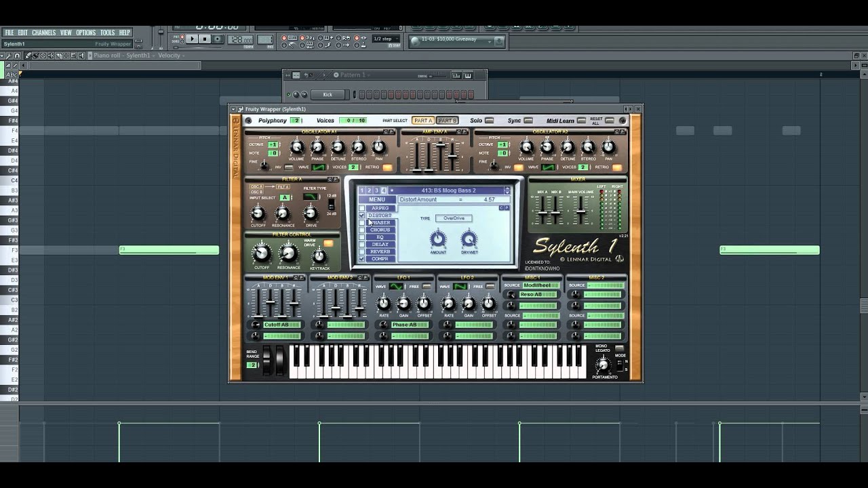Open Misc 1 Reso AB destination list
This screenshot has width=868, height=488.
pos(538,295)
